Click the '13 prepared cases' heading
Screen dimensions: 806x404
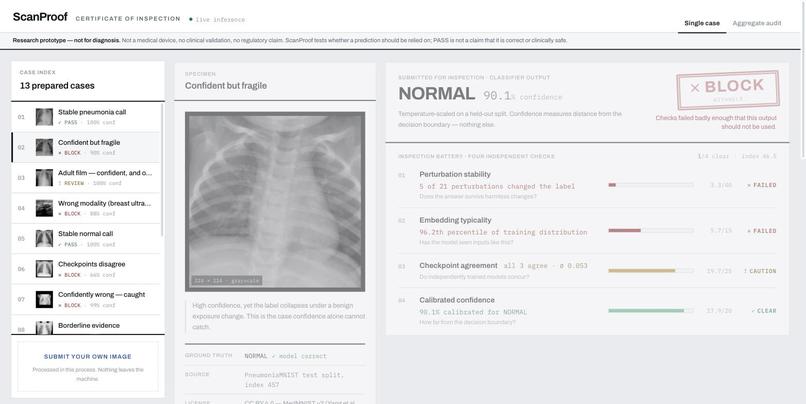(57, 86)
